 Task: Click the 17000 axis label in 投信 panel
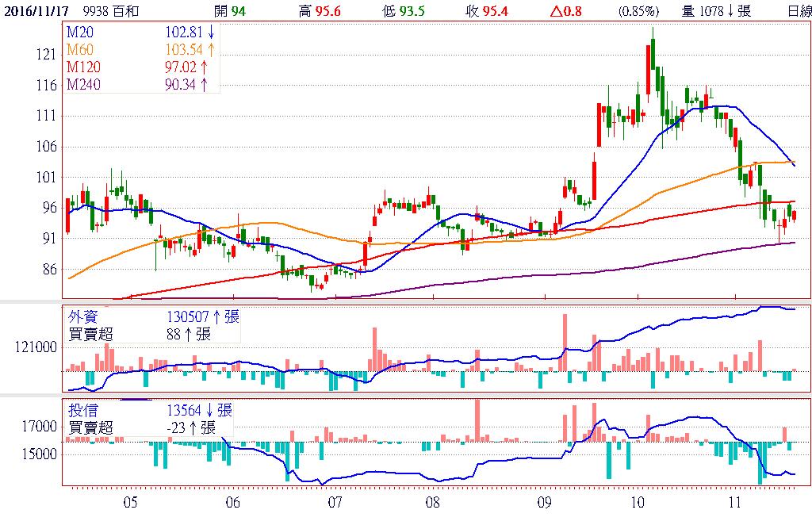click(x=39, y=427)
